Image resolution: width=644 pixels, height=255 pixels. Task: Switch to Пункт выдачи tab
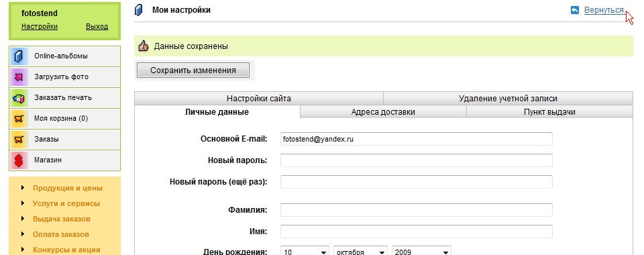[549, 112]
